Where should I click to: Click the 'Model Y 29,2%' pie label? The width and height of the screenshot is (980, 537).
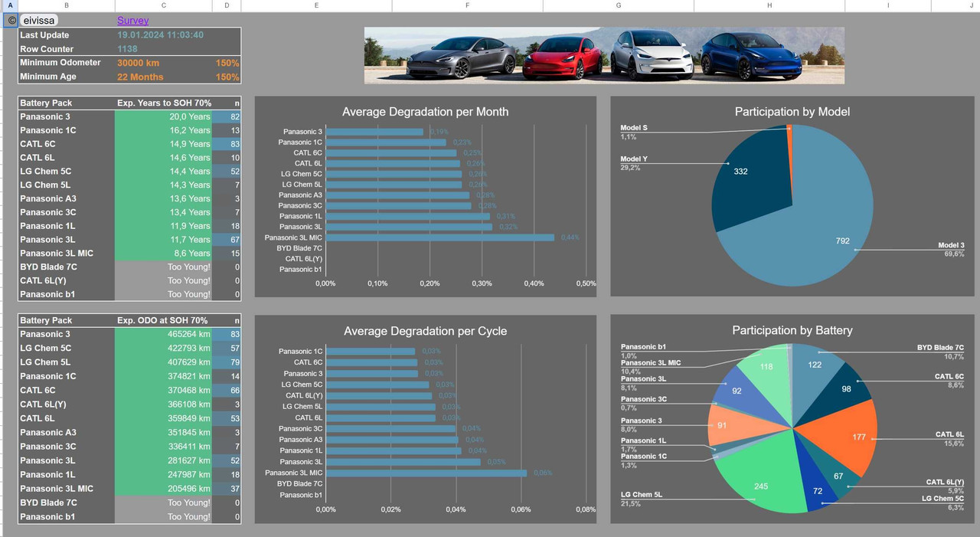[x=633, y=163]
